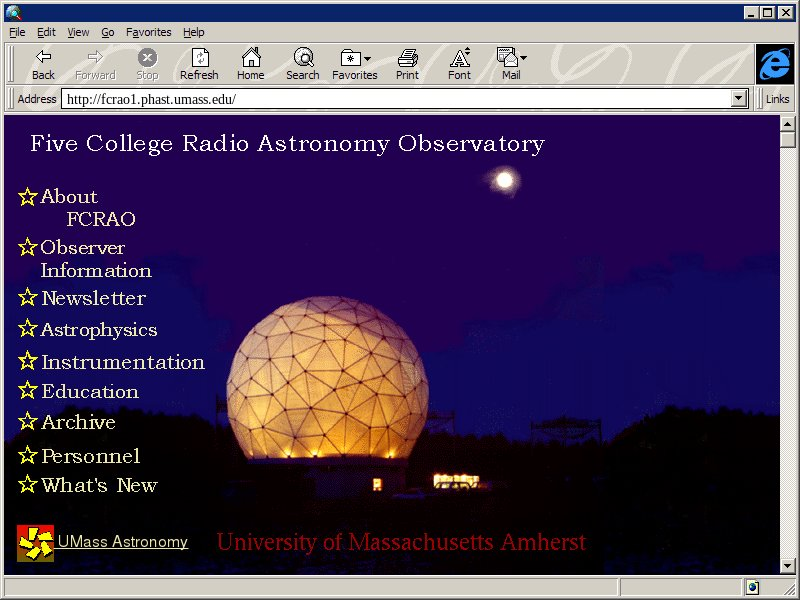Follow the Newsletter link
Viewport: 800px width, 600px height.
(x=93, y=298)
